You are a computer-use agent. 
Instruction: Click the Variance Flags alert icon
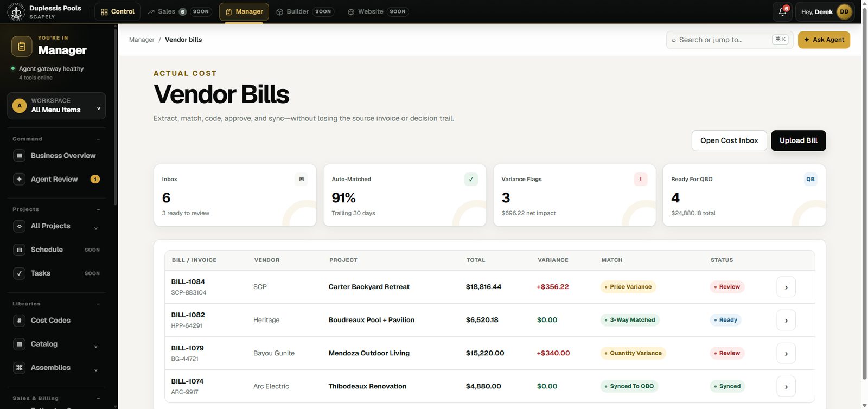coord(641,179)
